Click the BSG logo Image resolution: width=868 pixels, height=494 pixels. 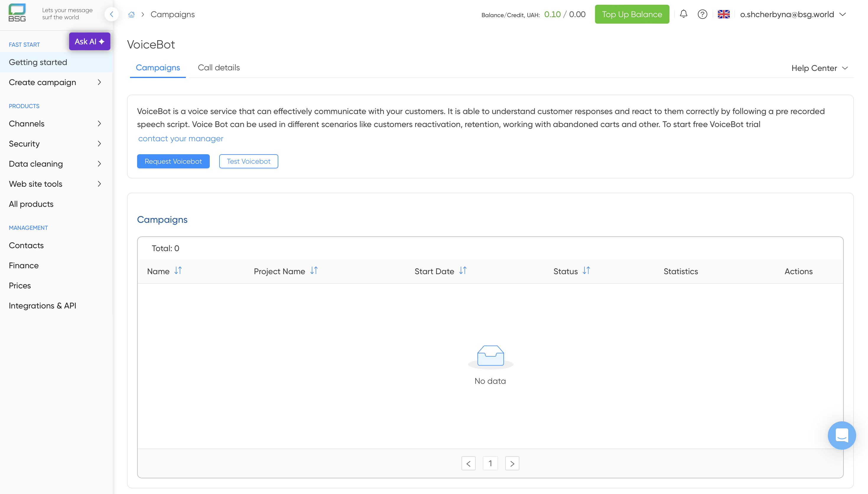(x=17, y=13)
